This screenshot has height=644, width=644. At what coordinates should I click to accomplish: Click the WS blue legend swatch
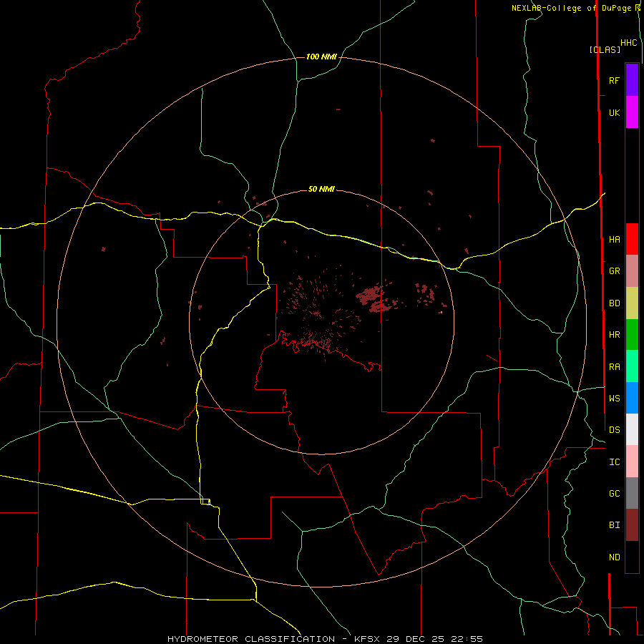point(632,398)
